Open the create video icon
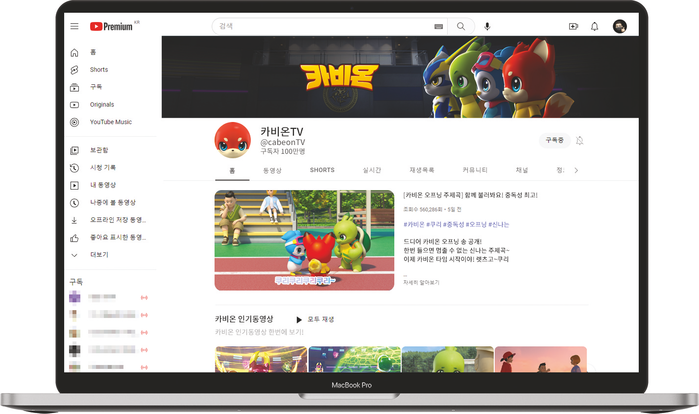The width and height of the screenshot is (699, 414). pos(573,26)
